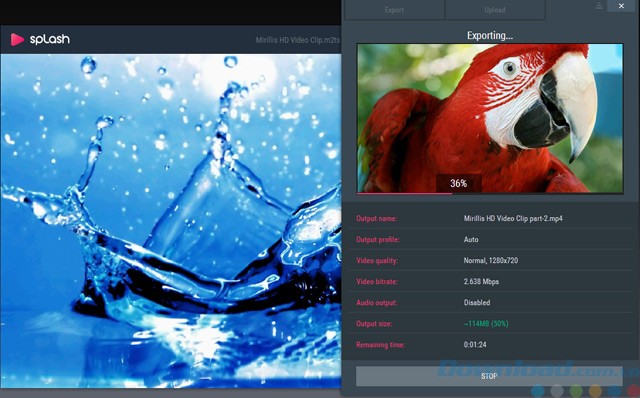
Task: Minimize the Exporting panel with the tray icon
Action: point(599,6)
